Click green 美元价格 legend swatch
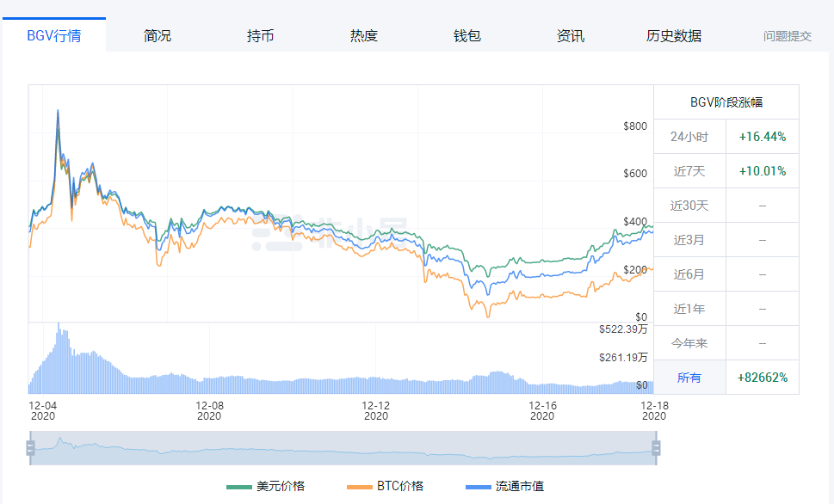The image size is (834, 504). point(238,487)
